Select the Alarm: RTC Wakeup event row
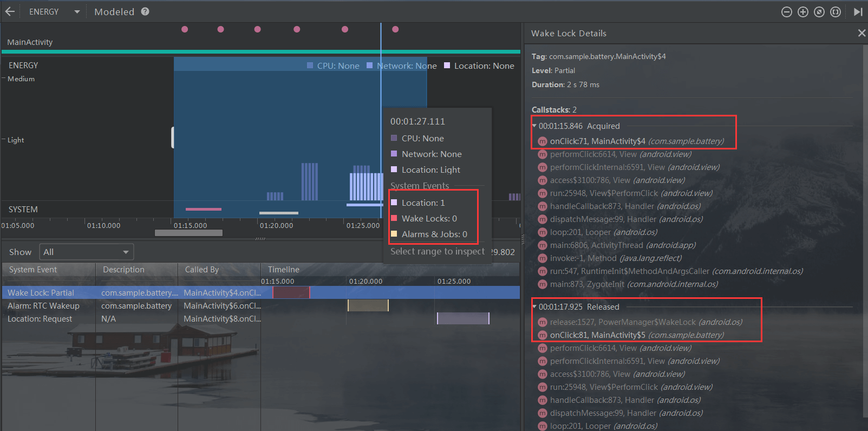 pyautogui.click(x=43, y=306)
